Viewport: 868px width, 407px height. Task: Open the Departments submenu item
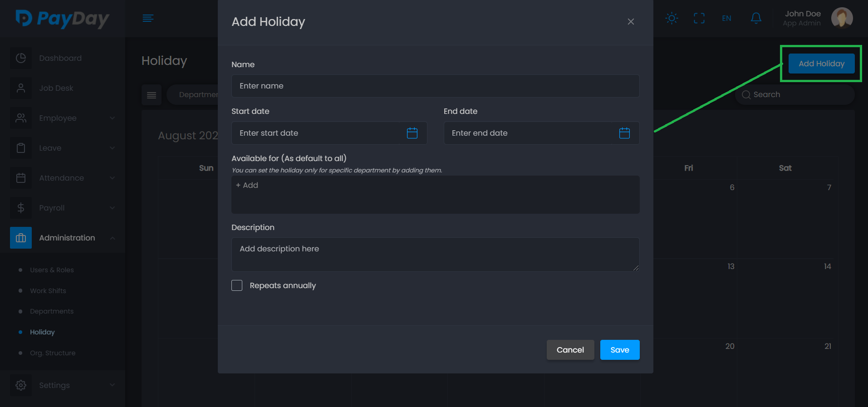click(52, 311)
